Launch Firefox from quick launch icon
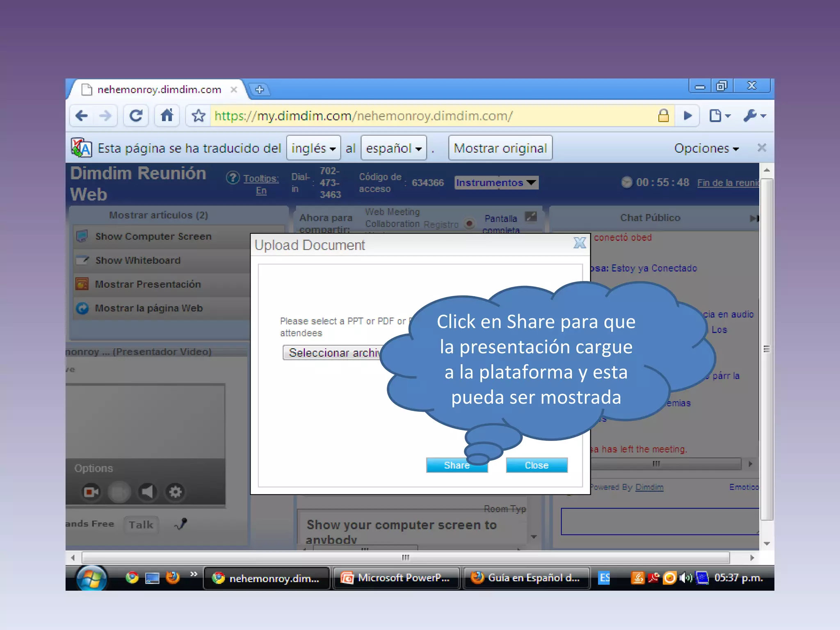840x630 pixels. [173, 577]
